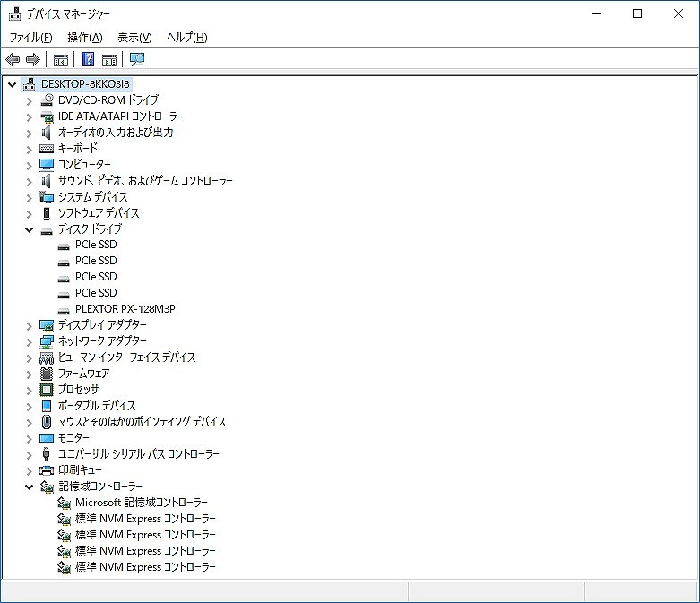Collapse the 記憶域コントローラー category
This screenshot has height=603, width=700.
[x=29, y=487]
